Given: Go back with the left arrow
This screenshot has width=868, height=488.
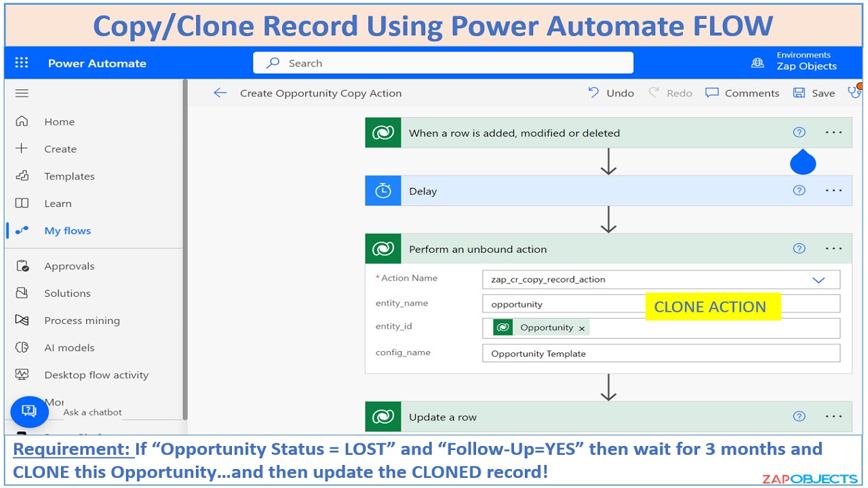Looking at the screenshot, I should pos(220,93).
